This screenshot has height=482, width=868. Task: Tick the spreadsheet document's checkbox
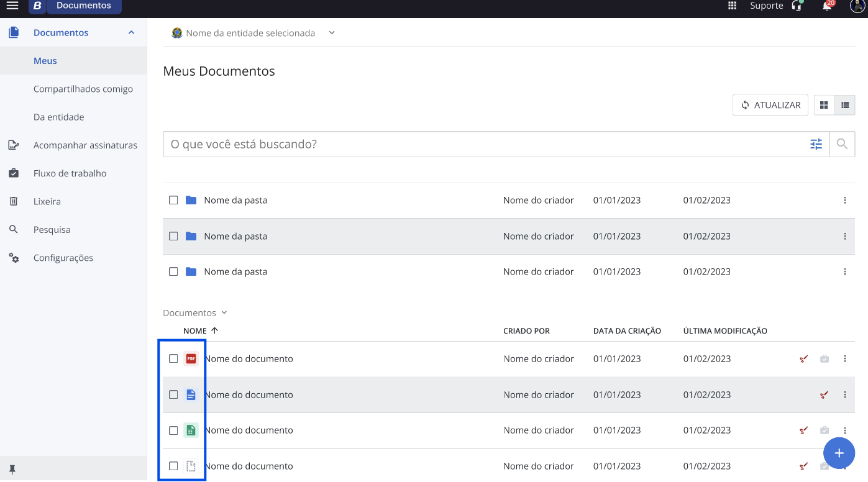pyautogui.click(x=173, y=430)
